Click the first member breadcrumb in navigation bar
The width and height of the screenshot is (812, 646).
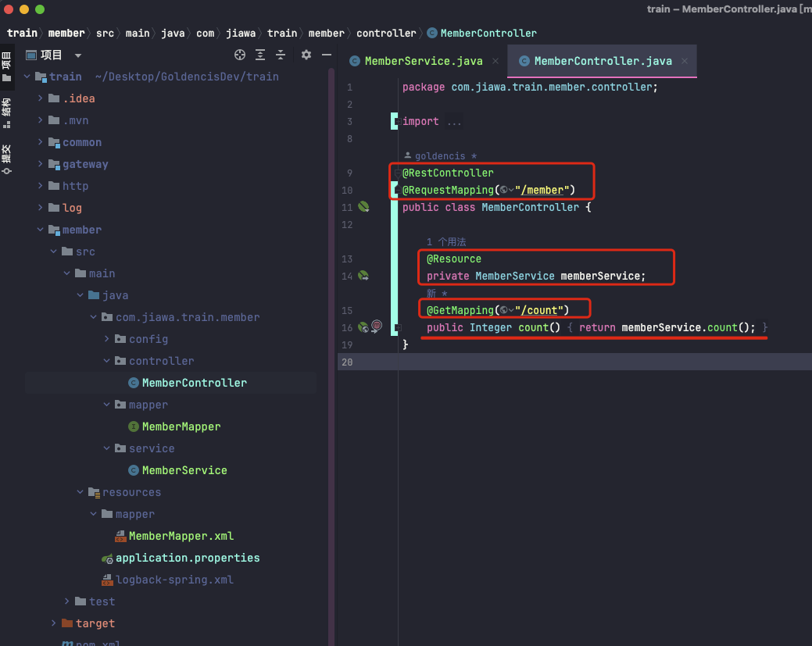point(66,33)
